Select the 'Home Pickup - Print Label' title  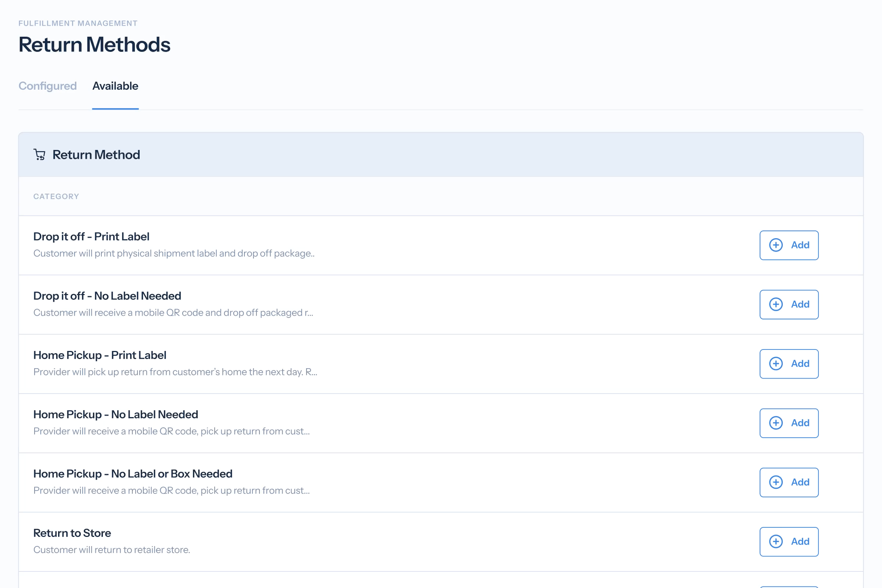click(100, 355)
